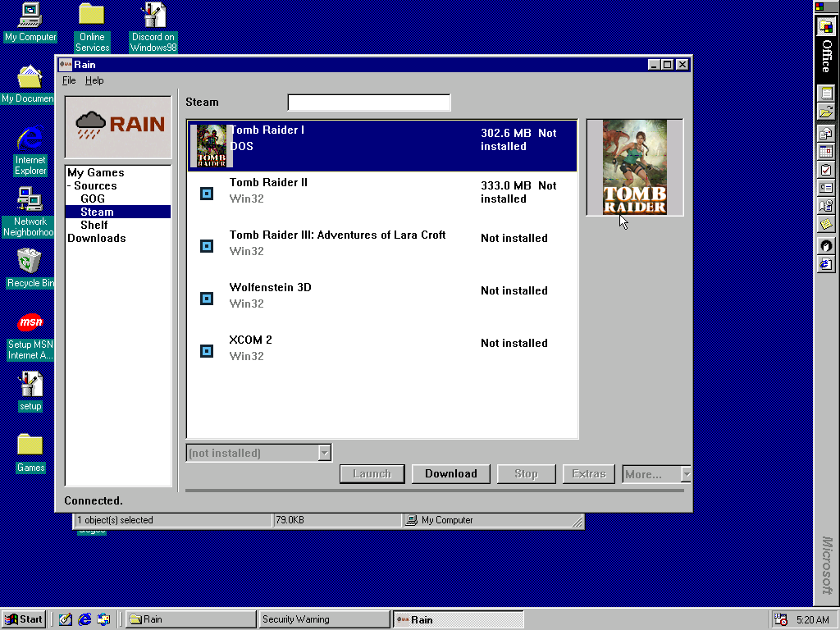This screenshot has width=840, height=630.
Task: Select the Discord on Windows98 desktop icon
Action: pos(153,27)
